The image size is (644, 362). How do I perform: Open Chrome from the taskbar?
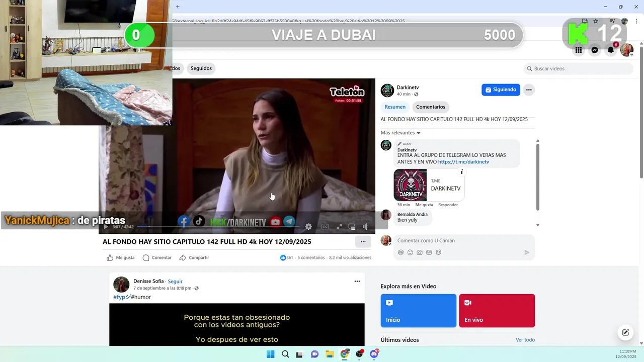point(345,354)
